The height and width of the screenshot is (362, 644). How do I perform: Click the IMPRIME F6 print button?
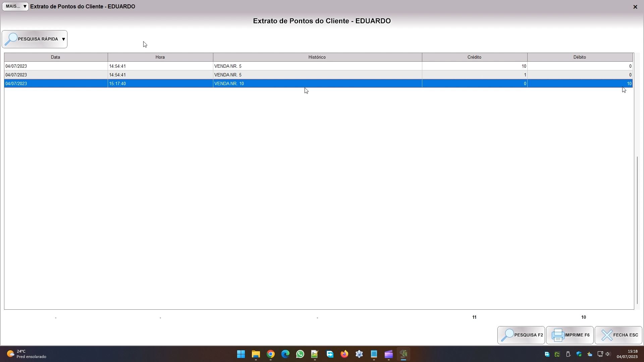570,335
